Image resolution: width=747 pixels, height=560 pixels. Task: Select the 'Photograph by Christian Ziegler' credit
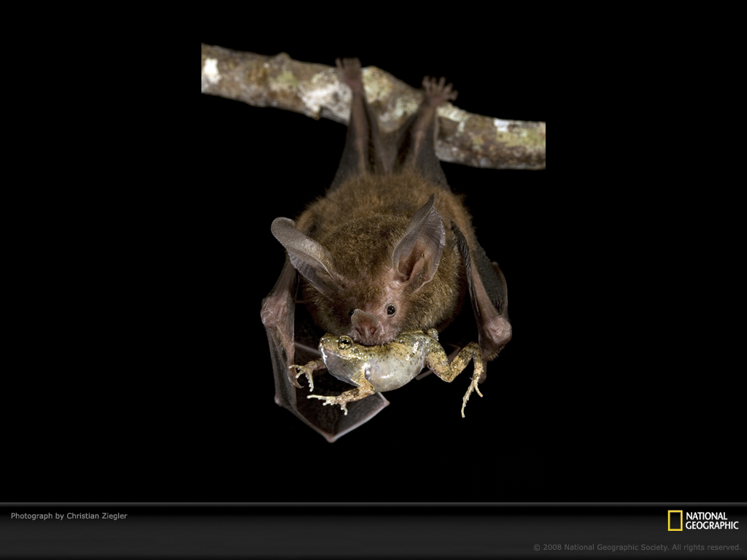point(69,516)
